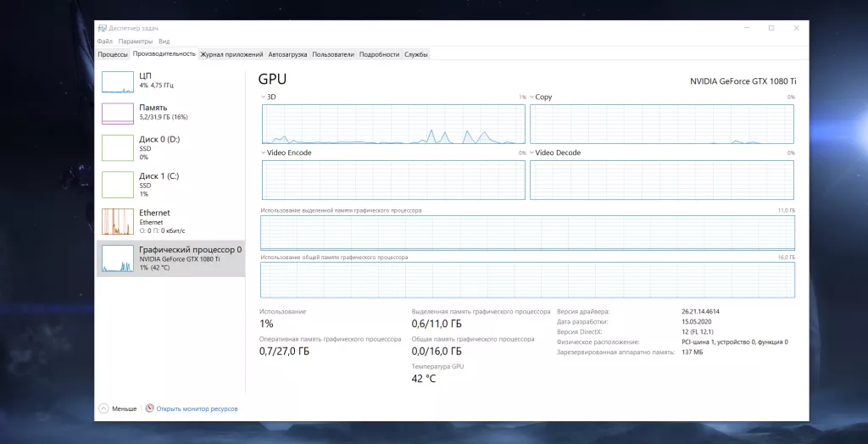Click the shared GPU memory usage graph

pyautogui.click(x=527, y=280)
